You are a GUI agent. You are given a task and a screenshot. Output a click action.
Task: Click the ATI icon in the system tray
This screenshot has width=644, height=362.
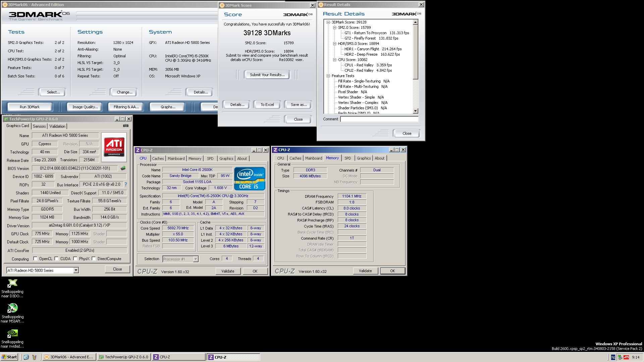(x=626, y=357)
